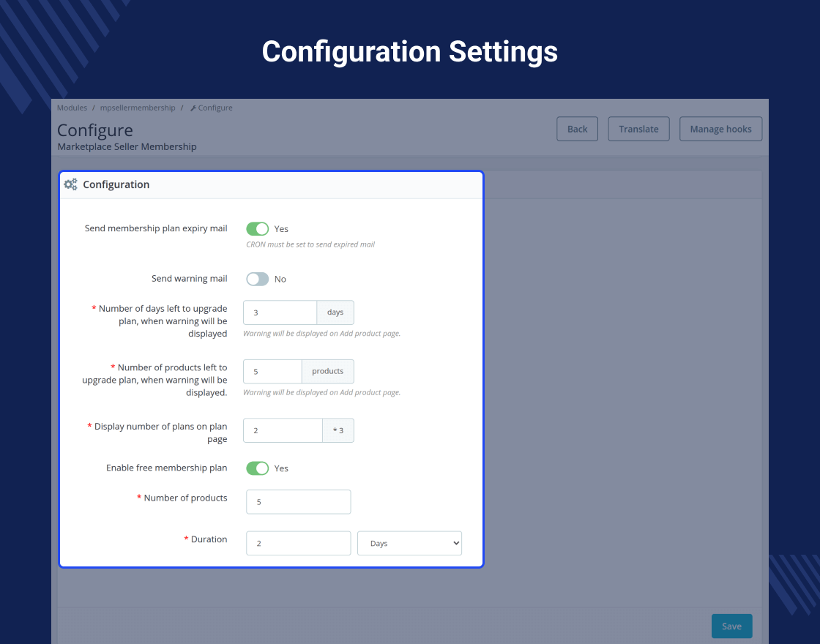The image size is (820, 644).
Task: Click the 'products' suffix addon label
Action: pyautogui.click(x=328, y=372)
